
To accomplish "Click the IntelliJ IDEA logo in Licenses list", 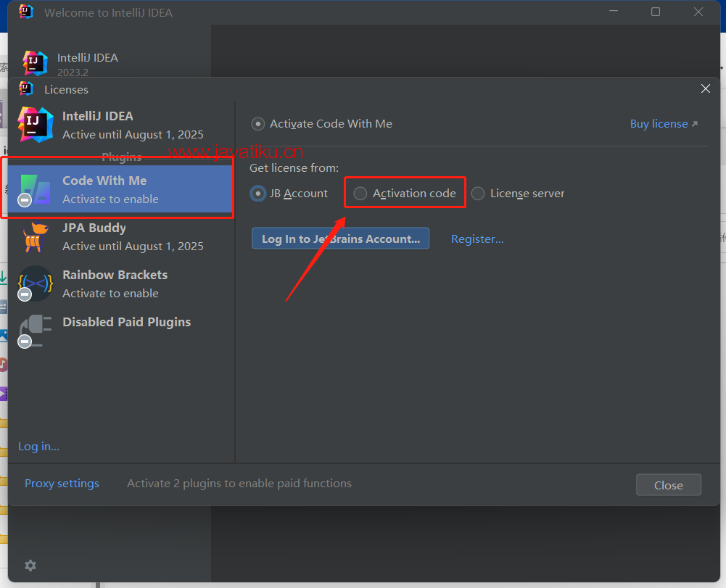I will pyautogui.click(x=36, y=125).
